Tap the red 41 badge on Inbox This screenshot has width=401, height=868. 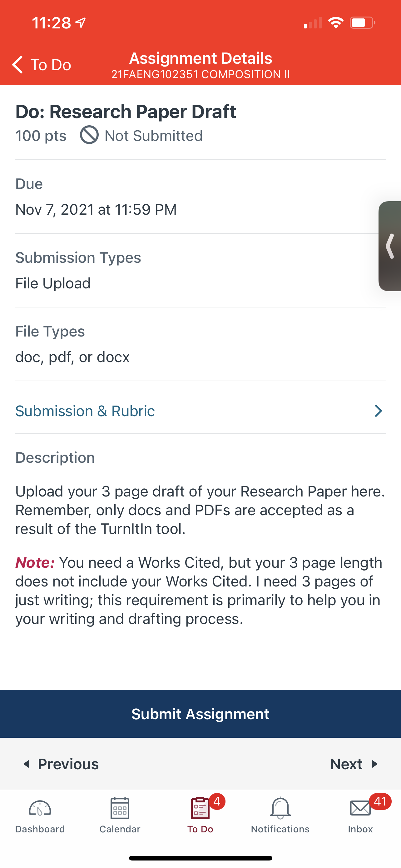[x=380, y=801]
